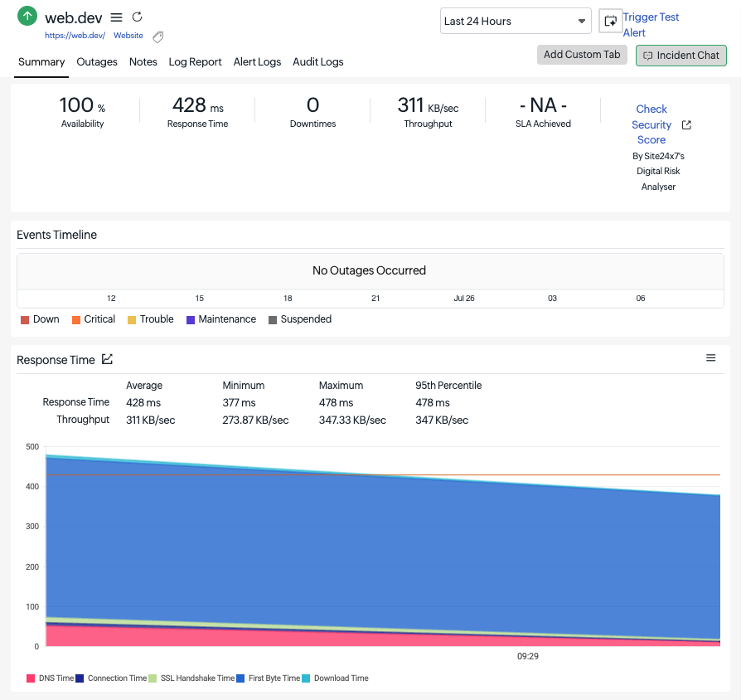Click the Trigger Test Alert link
The image size is (741, 700).
651,25
